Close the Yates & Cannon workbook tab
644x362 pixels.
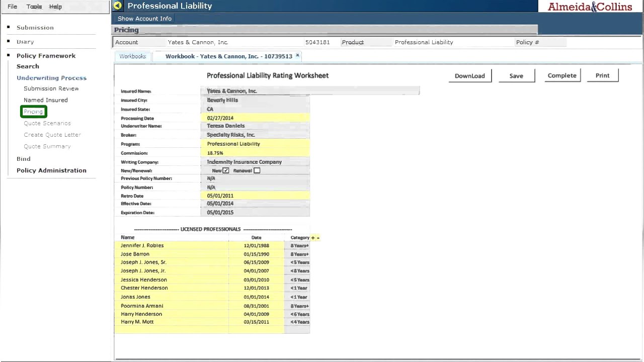tap(297, 55)
